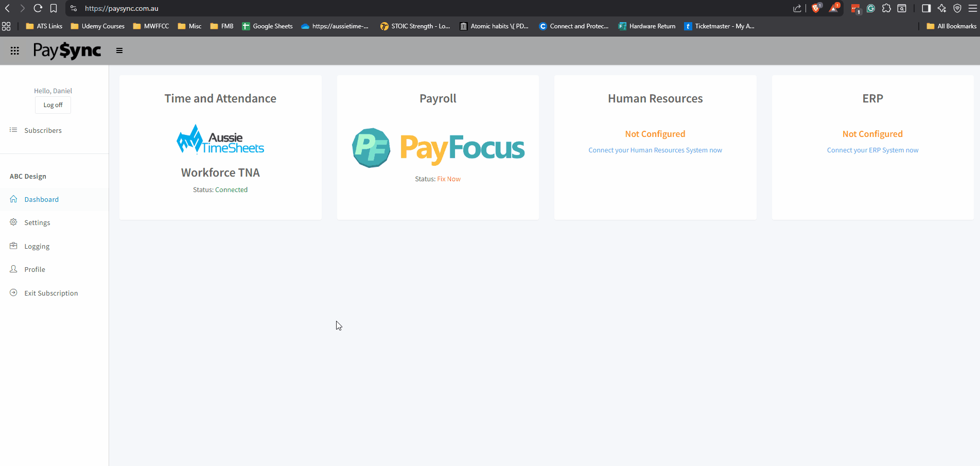Open the red extension icon with badge
The height and width of the screenshot is (466, 980).
tap(855, 9)
